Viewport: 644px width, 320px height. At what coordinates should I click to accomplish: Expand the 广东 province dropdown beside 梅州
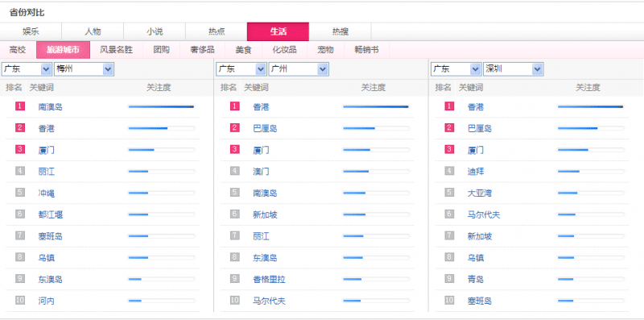coord(27,69)
